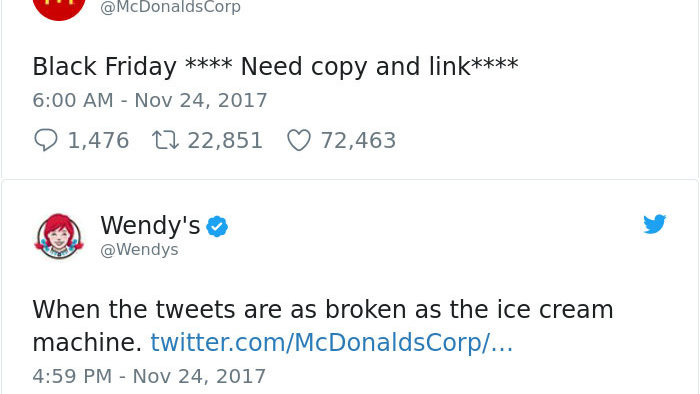Open the Wendy's profile avatar
Screen dimensions: 700x394
pos(59,236)
